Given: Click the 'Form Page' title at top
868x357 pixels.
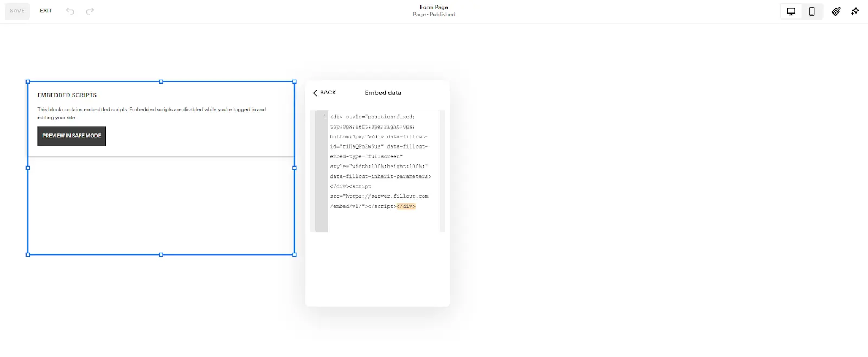Looking at the screenshot, I should 434,7.
